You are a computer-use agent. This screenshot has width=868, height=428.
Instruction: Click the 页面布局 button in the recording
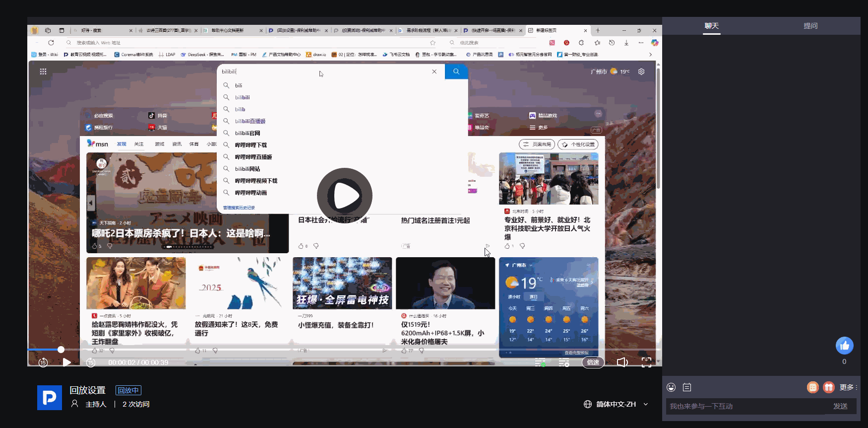tap(537, 144)
